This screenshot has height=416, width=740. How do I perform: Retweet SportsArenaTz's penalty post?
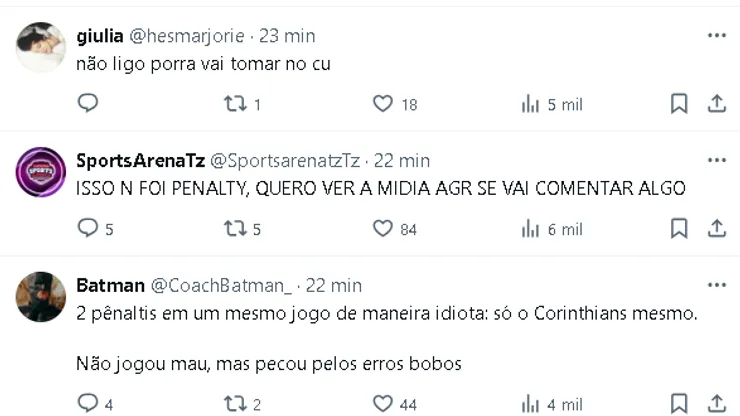[233, 229]
